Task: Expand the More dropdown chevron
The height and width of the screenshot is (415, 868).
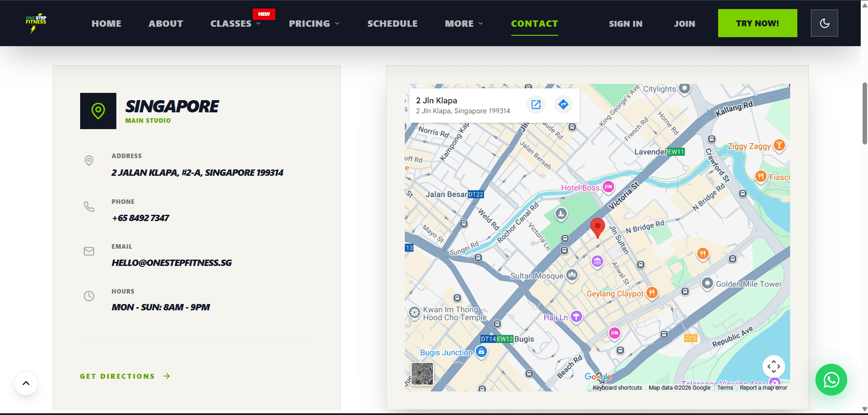Action: point(480,24)
